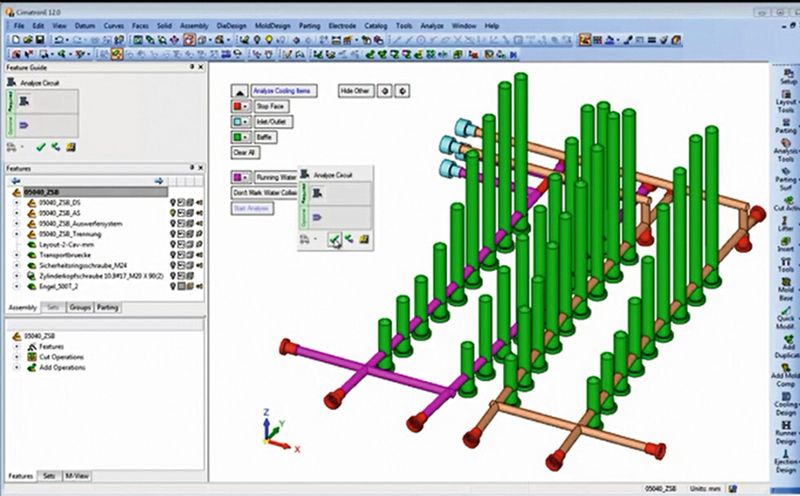Screen dimensions: 800x496
Task: Click the blue forward arrow in the Features panel
Action: [159, 181]
